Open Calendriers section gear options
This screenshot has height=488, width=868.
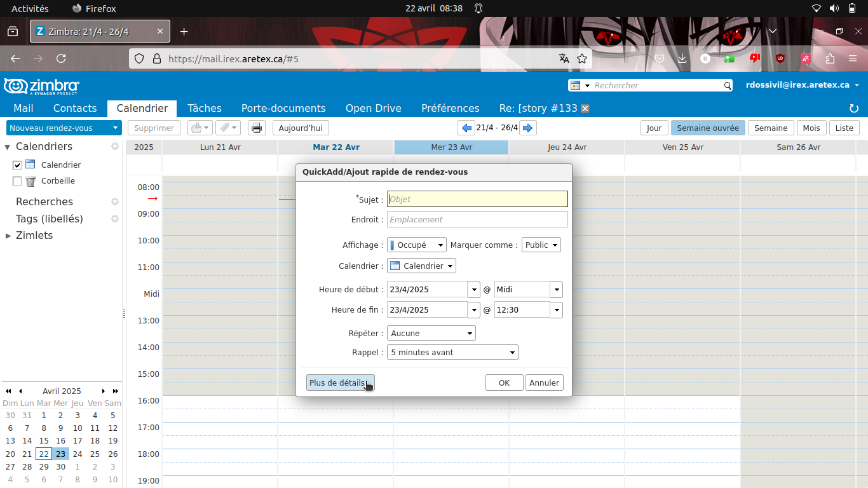(x=115, y=146)
